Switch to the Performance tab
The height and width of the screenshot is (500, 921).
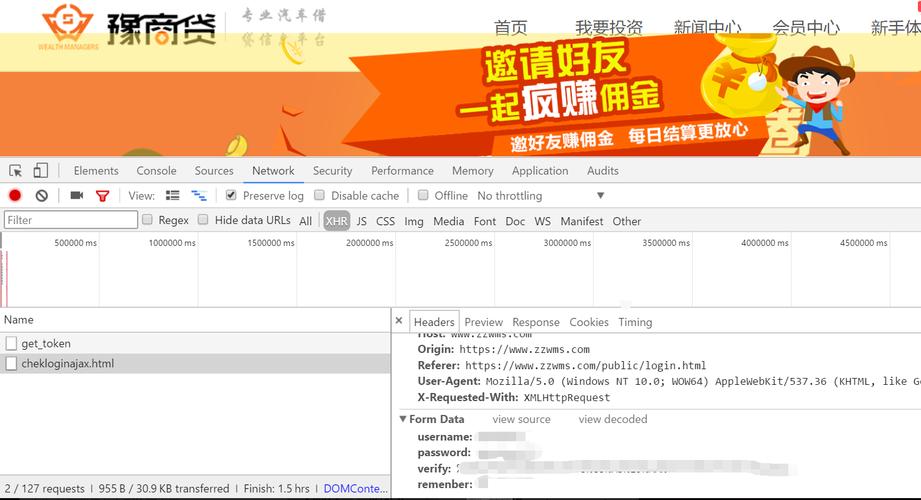402,170
